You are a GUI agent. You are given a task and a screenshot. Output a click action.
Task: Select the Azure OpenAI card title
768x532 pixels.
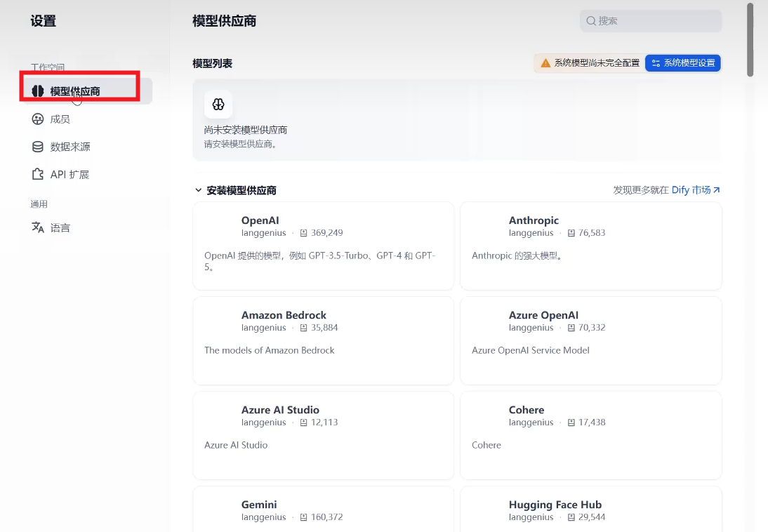click(543, 315)
